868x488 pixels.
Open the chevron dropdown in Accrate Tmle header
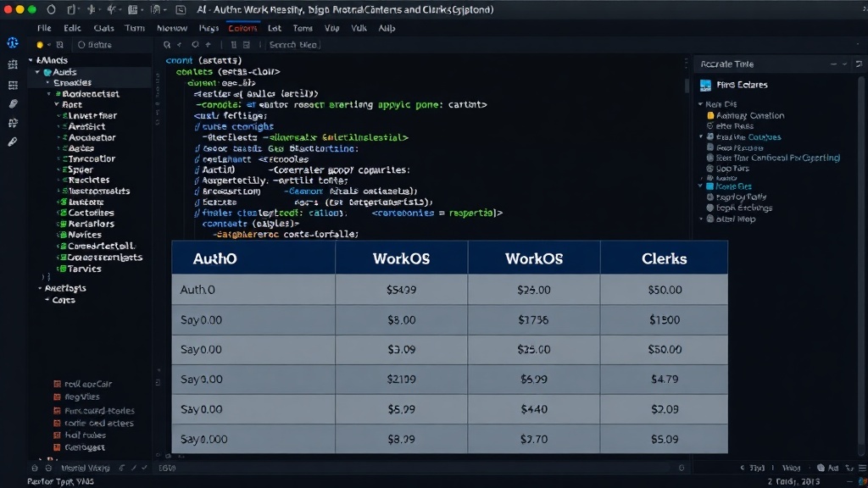click(845, 64)
